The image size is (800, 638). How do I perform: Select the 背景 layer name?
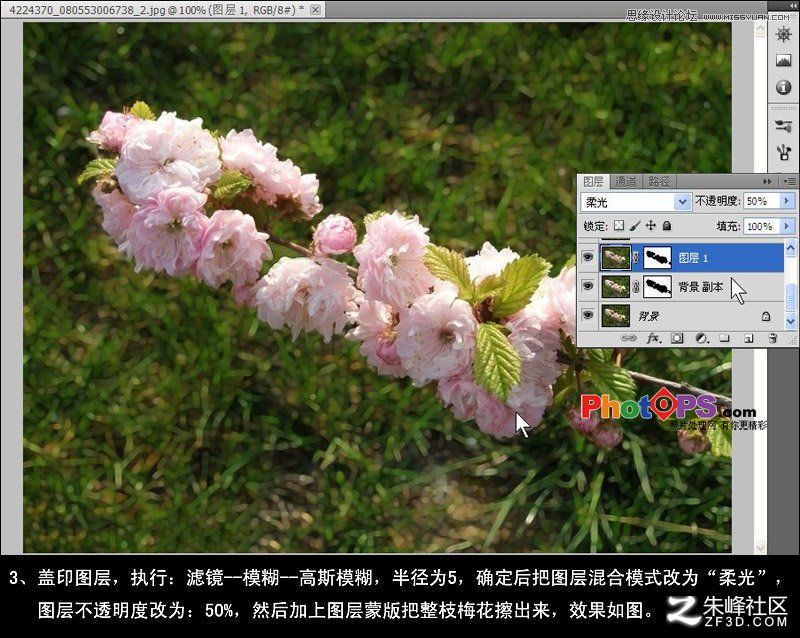[x=648, y=316]
